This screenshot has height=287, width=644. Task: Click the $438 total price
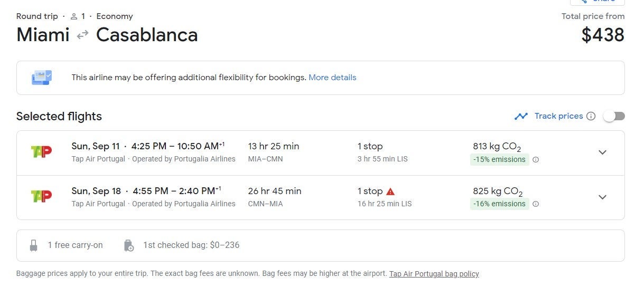(x=603, y=35)
